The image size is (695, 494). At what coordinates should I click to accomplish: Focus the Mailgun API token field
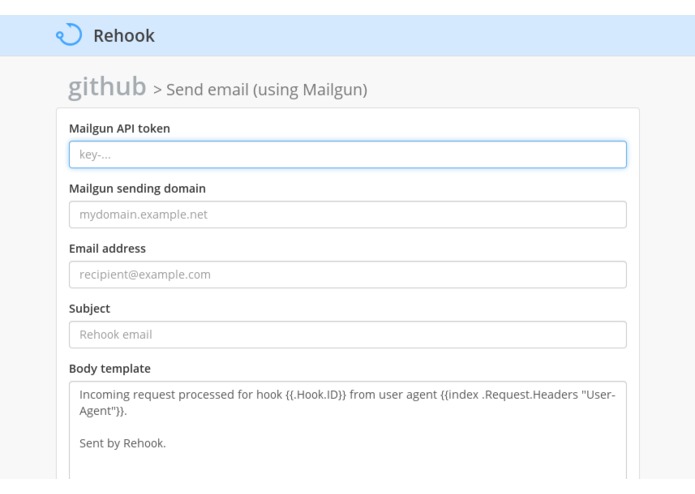tap(348, 155)
